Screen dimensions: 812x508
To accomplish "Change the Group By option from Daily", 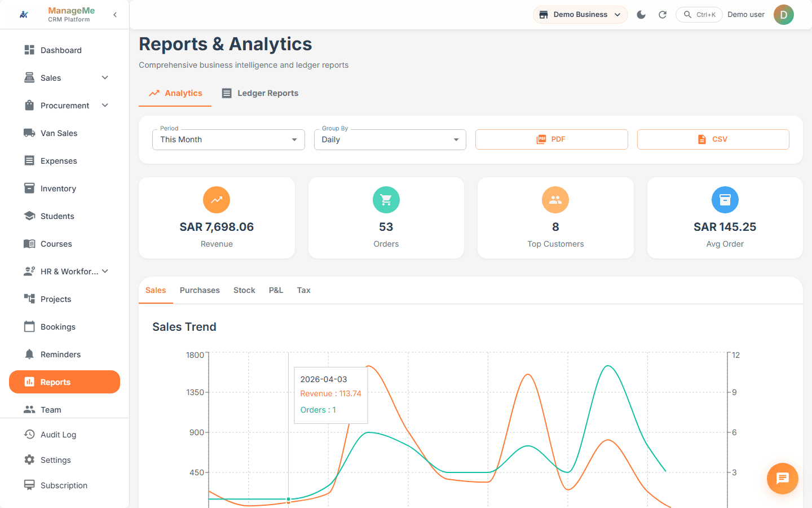I will click(x=390, y=139).
